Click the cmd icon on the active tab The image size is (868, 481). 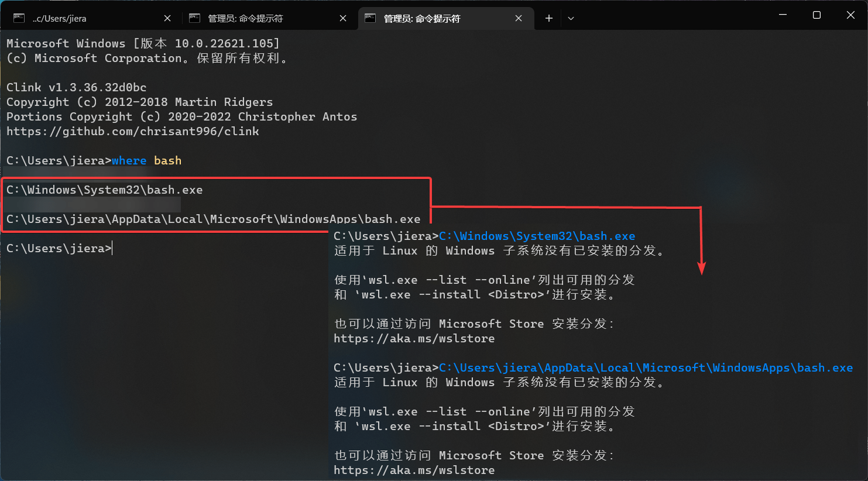tap(370, 18)
